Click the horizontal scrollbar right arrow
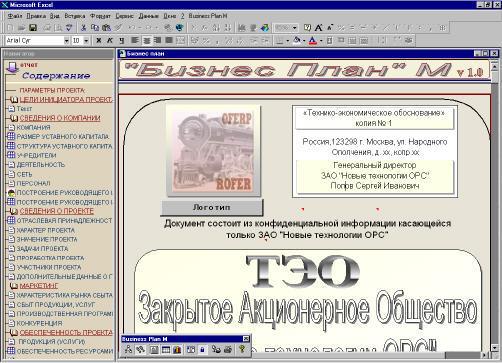This screenshot has width=502, height=363. point(485,355)
